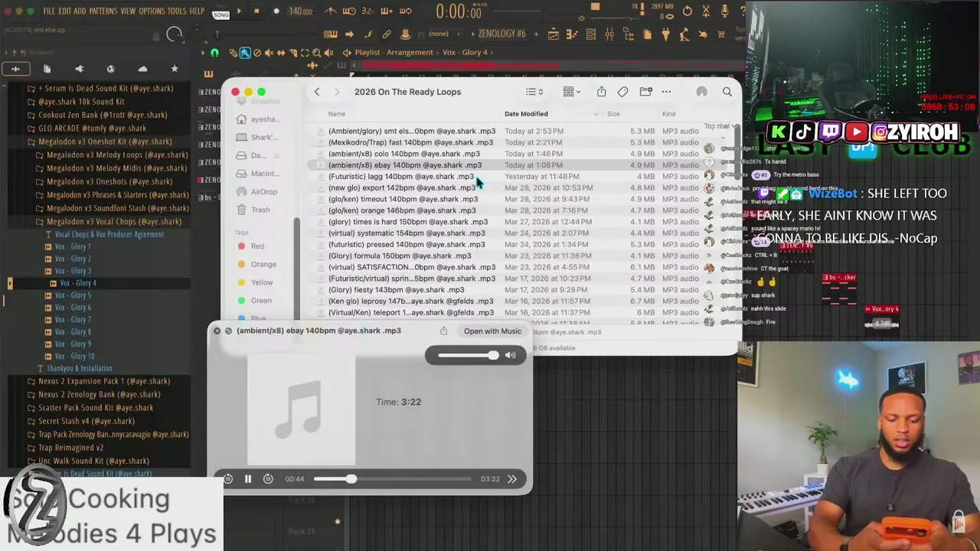
Task: Open FL Studio TOOLS menu
Action: pos(177,11)
